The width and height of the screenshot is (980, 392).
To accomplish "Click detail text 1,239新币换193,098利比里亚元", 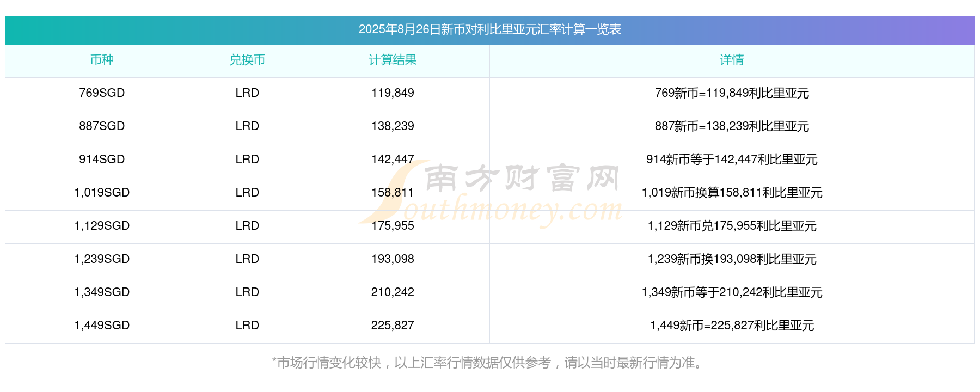I will (732, 259).
